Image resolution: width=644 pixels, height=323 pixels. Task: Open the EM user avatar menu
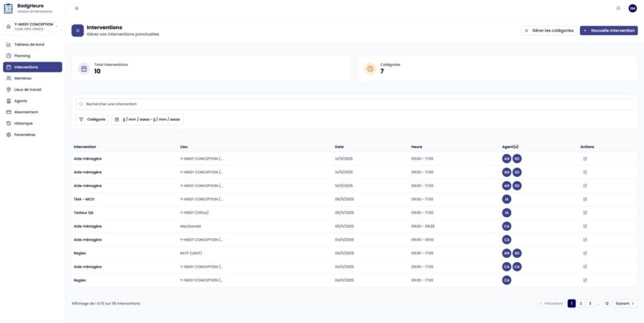[632, 8]
